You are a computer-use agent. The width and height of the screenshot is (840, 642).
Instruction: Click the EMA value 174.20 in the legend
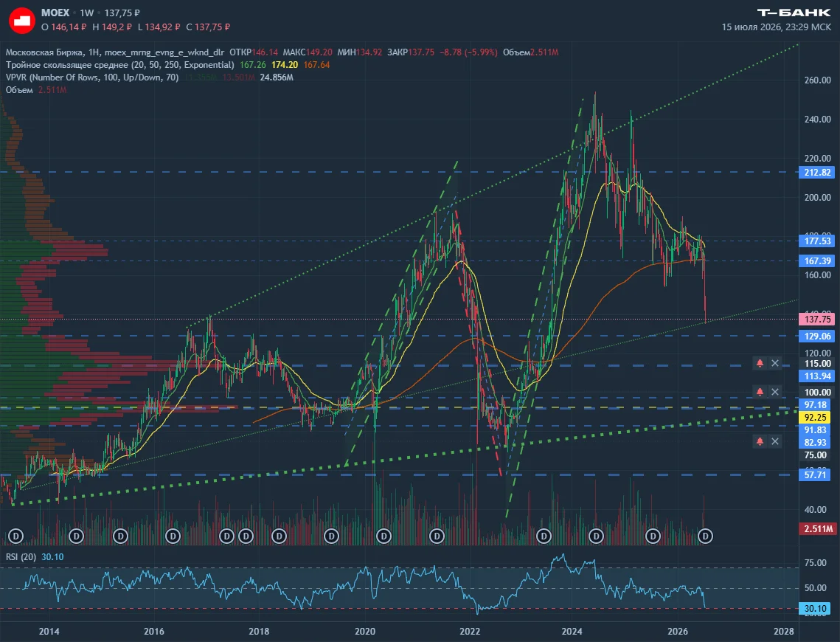pos(285,65)
